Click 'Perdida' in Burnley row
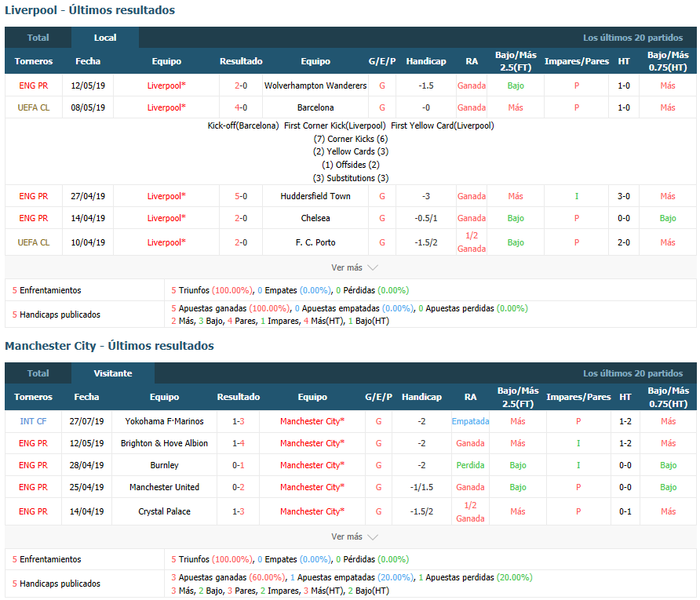 pyautogui.click(x=470, y=465)
